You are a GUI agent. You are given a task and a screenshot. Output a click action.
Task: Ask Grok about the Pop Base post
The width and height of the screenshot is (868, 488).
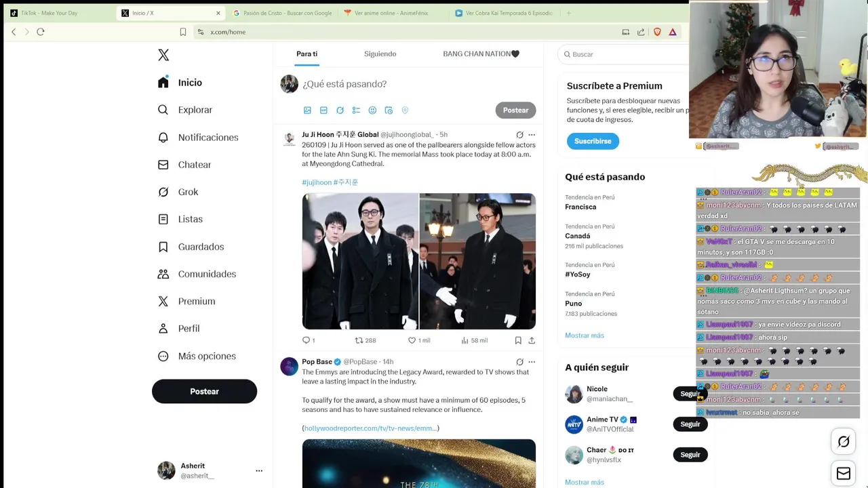[519, 362]
